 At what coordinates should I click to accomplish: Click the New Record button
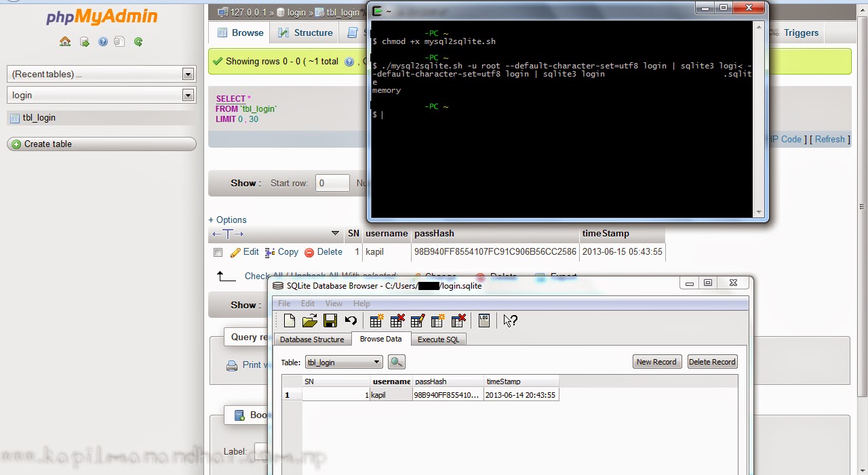tap(656, 362)
